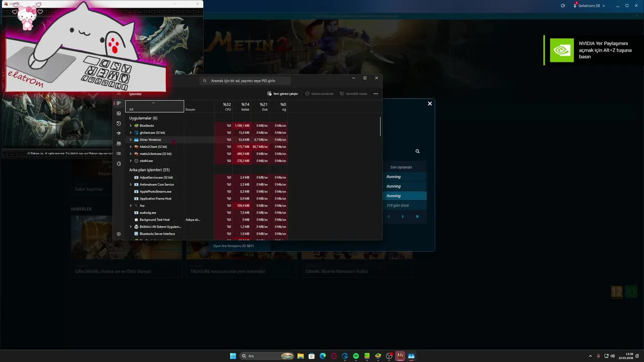Open Task Manager settings gear icon
644x362 pixels.
click(119, 234)
